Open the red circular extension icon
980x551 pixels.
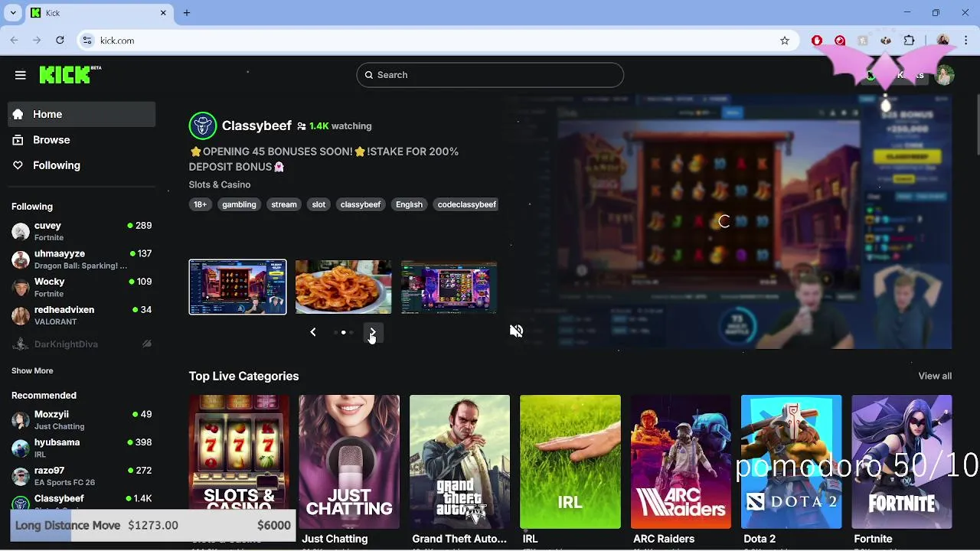tap(840, 41)
